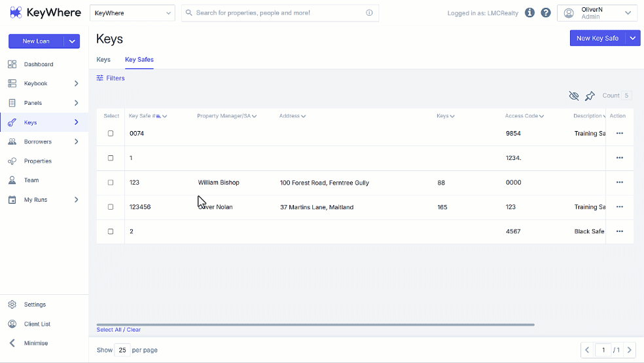Viewport: 644px width, 363px height.
Task: Click the Filters sliders icon
Action: pos(99,78)
